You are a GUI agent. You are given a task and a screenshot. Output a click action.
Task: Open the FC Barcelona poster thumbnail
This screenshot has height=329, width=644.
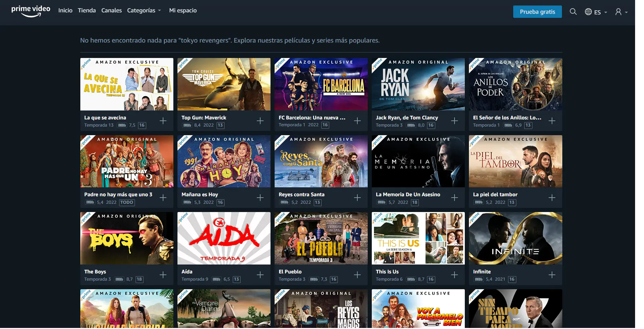(321, 84)
